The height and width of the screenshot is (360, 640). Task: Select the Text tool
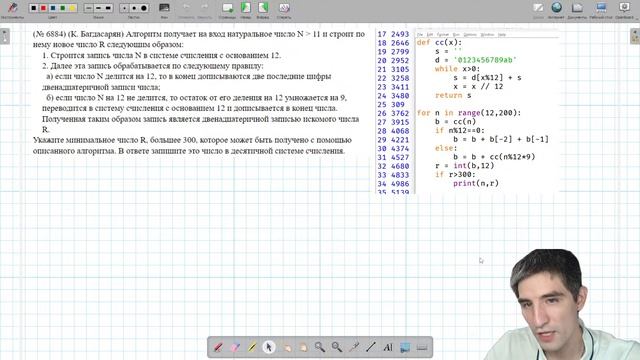tap(388, 347)
